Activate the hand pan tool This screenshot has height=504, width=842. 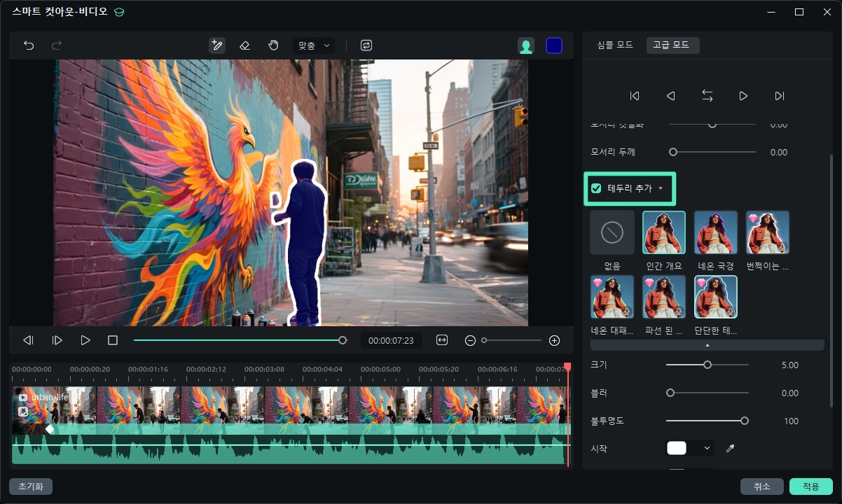pos(273,45)
